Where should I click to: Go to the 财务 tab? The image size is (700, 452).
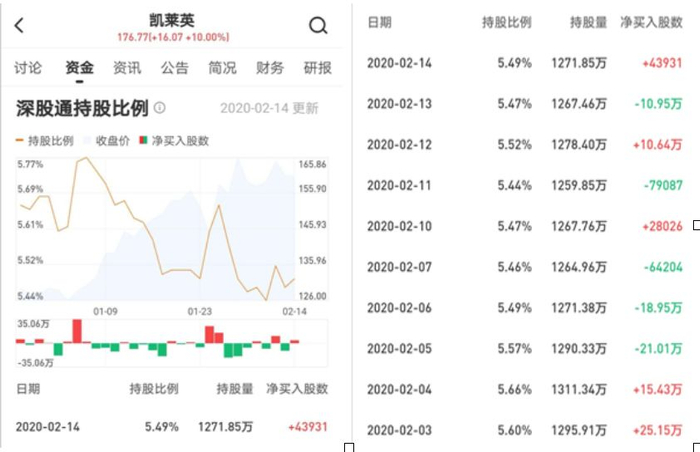[x=270, y=68]
